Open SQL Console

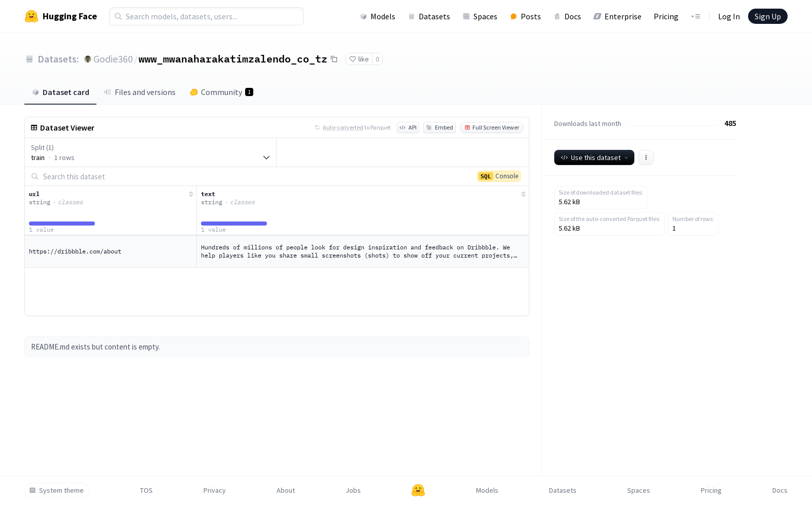tap(499, 176)
